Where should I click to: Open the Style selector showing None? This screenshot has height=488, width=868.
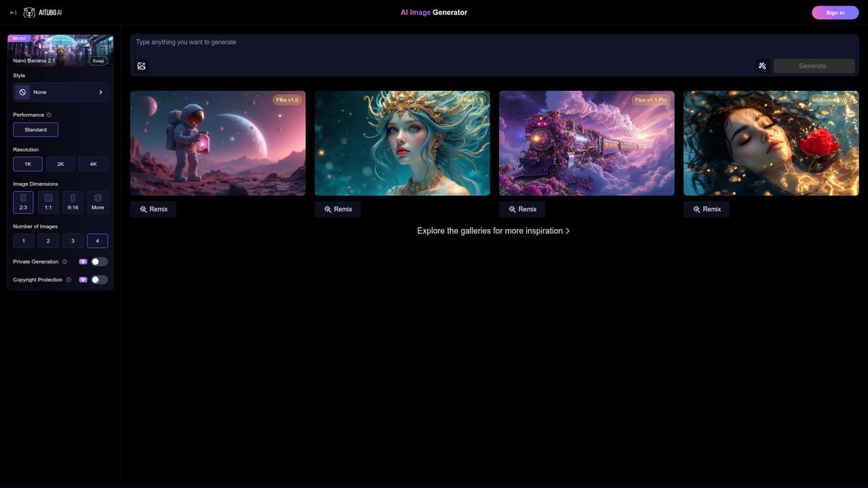[x=60, y=92]
